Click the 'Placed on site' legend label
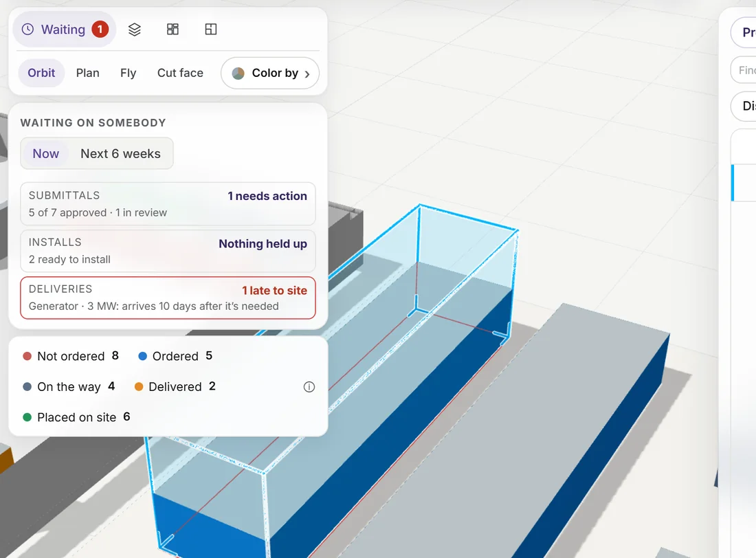The width and height of the screenshot is (756, 558). click(77, 417)
